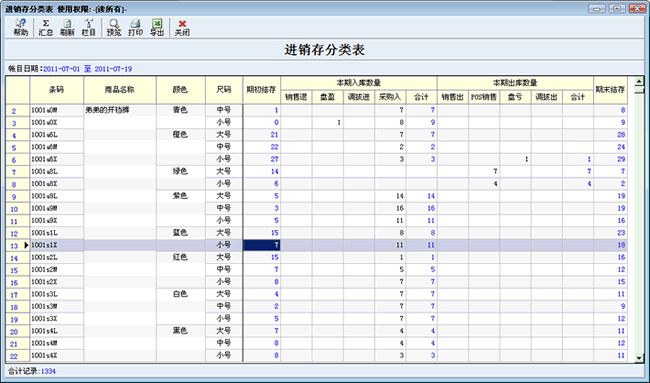
Task: Click the 盘盈 sub-column header
Action: (x=327, y=97)
